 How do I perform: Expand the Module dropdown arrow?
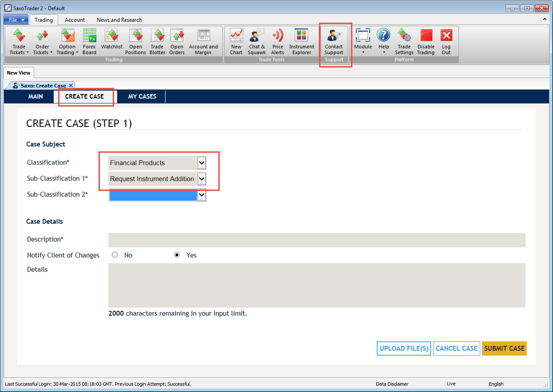[363, 52]
